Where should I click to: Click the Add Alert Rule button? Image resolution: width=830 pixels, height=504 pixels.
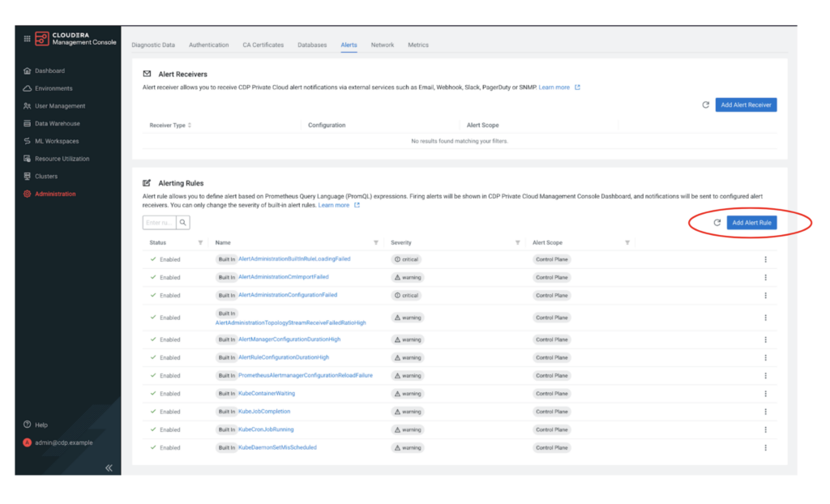751,222
